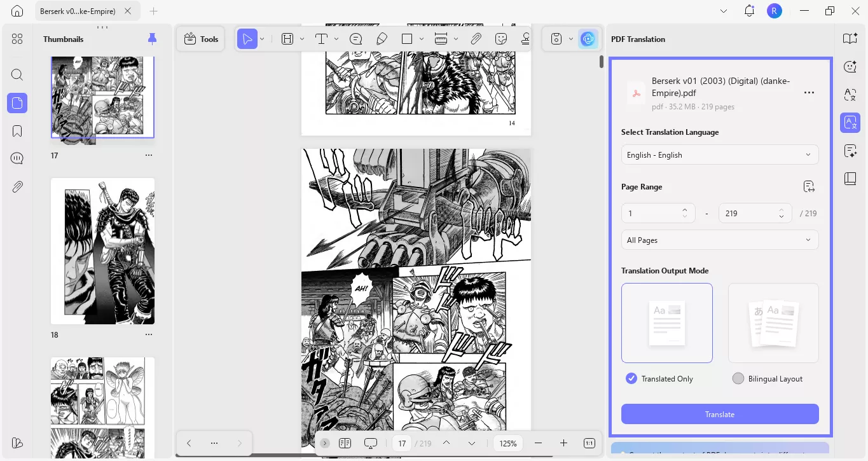Open the more menu for thumbnail 18

tap(149, 334)
